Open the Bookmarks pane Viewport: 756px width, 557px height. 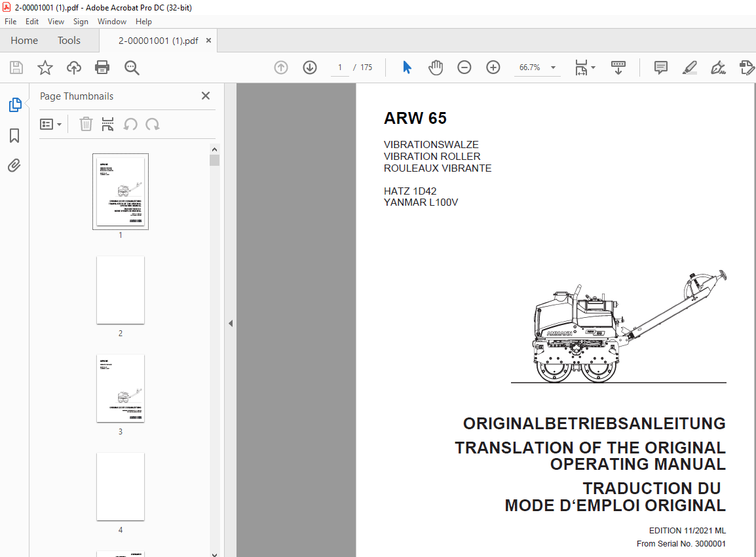(x=14, y=136)
